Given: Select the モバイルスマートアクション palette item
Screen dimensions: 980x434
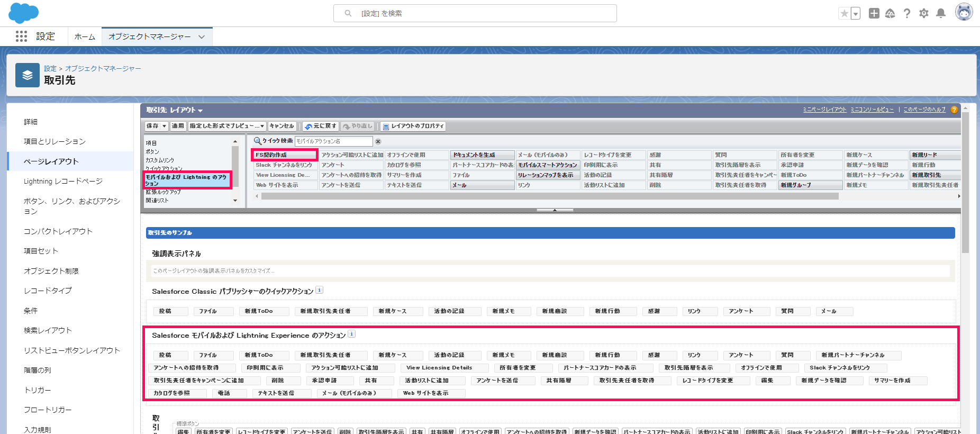Looking at the screenshot, I should [548, 165].
